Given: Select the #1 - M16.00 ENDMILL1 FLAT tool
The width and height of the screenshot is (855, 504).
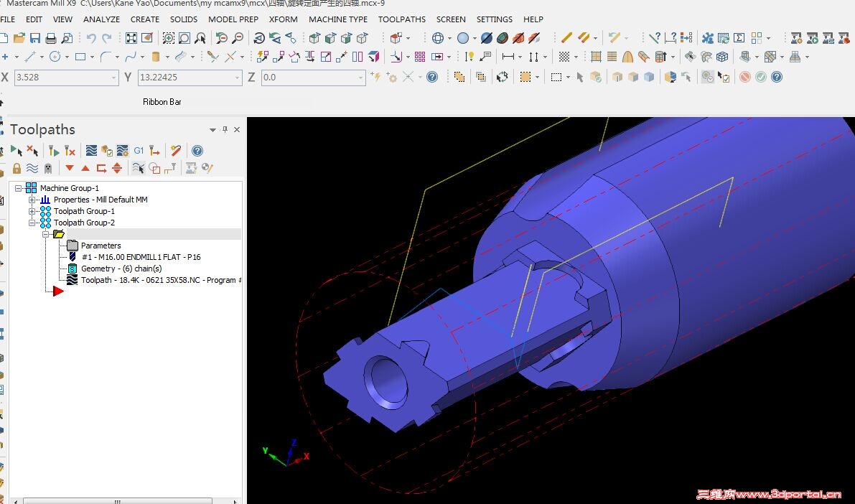Looking at the screenshot, I should point(141,257).
